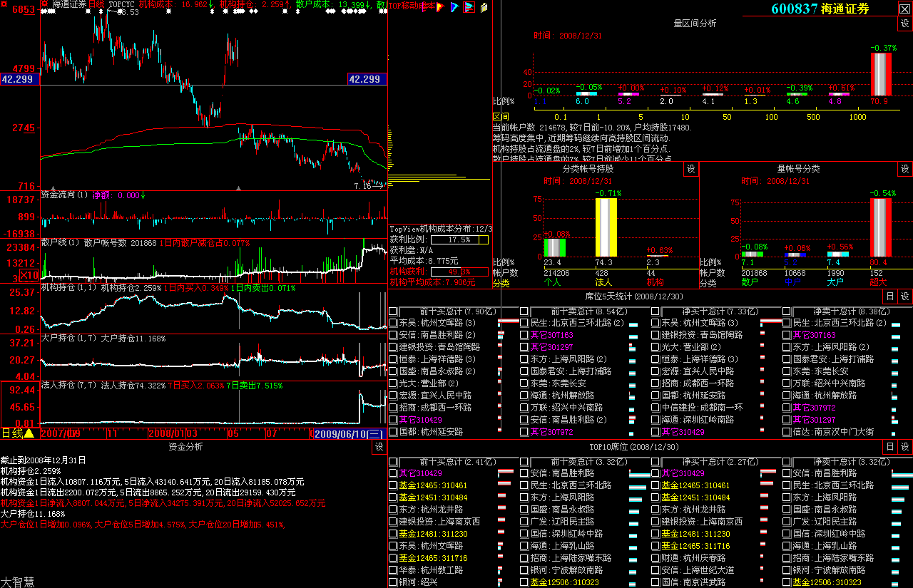This screenshot has height=588, width=913.
Task: Open 设 settings for 分类帐号持股 panel
Action: click(690, 169)
